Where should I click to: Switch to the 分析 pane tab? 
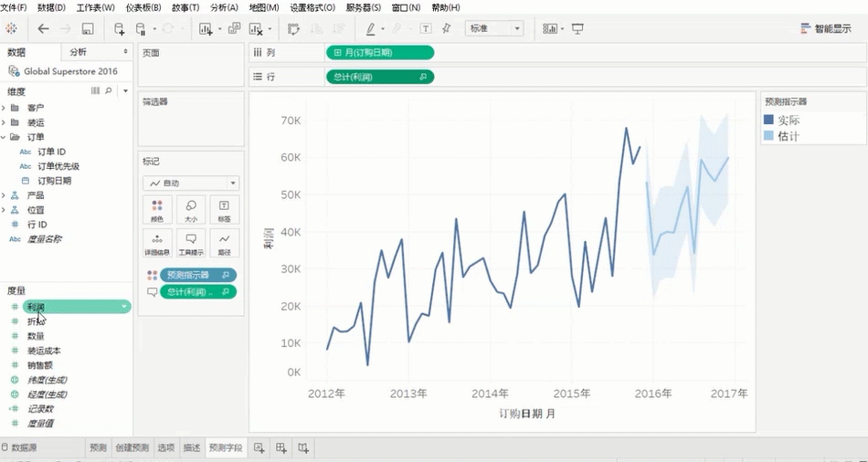coord(79,52)
